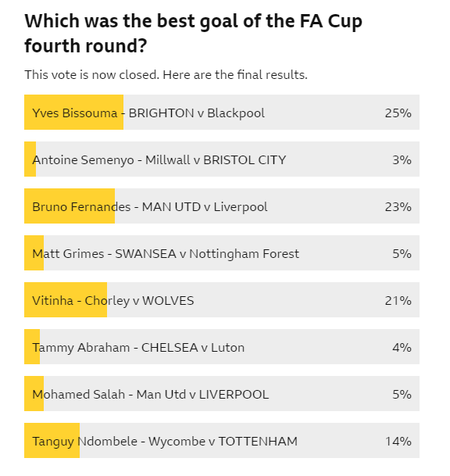
Task: Select the Mohamed Salah poll result row
Action: pyautogui.click(x=222, y=393)
